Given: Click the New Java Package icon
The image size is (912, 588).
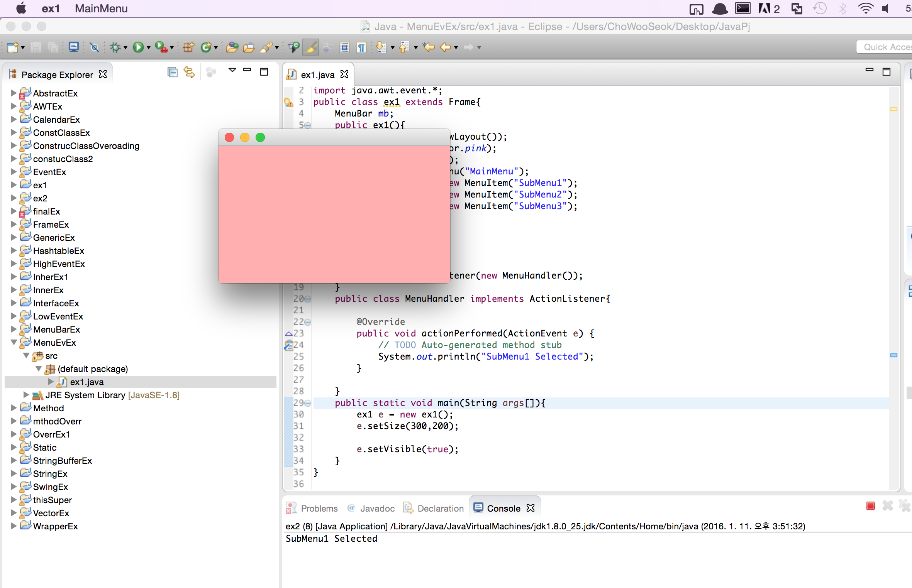Looking at the screenshot, I should [x=188, y=47].
